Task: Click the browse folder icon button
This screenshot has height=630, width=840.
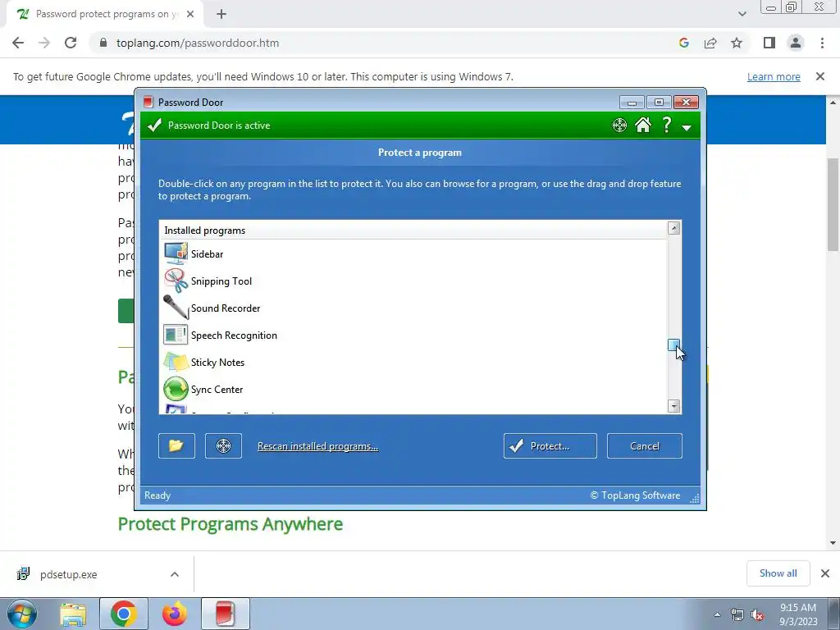Action: pyautogui.click(x=177, y=445)
